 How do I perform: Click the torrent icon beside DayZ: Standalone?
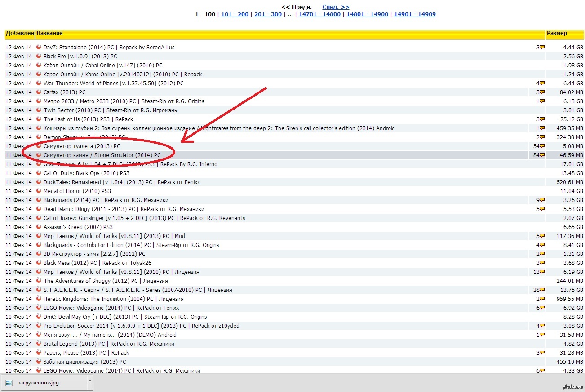pos(39,47)
